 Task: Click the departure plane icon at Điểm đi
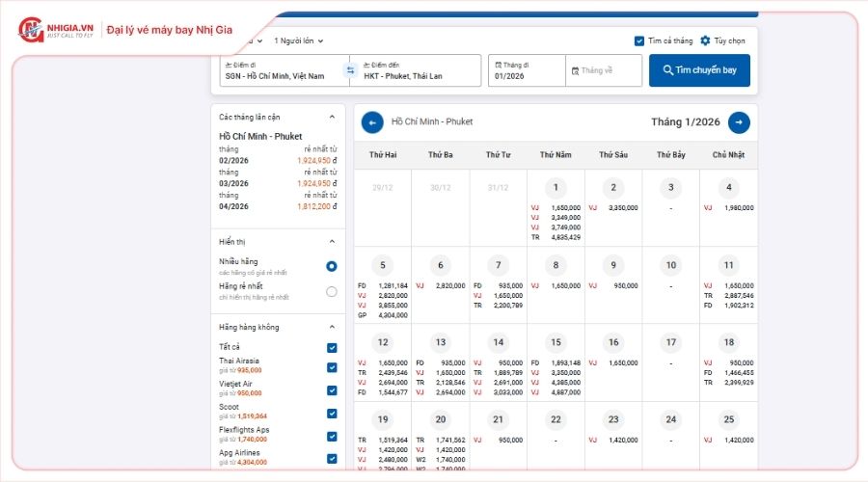coord(229,65)
